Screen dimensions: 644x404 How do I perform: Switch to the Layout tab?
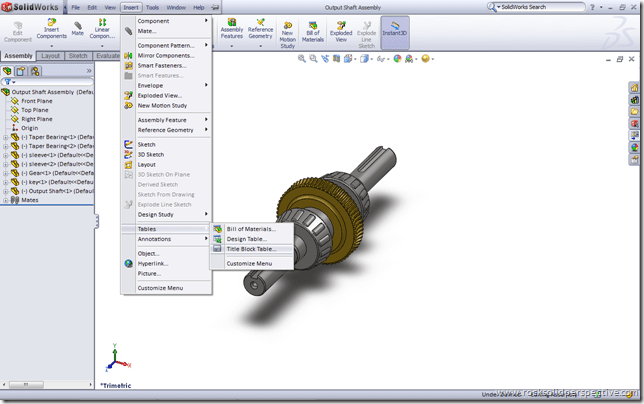51,56
